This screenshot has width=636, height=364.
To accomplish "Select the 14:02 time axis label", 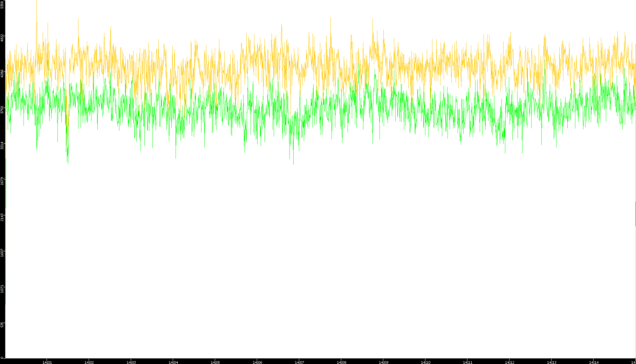I will [89, 362].
